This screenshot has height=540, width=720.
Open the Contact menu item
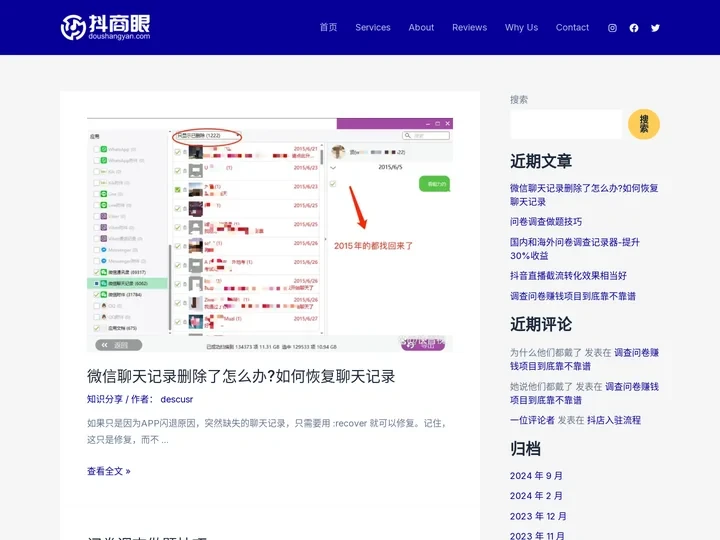[572, 28]
